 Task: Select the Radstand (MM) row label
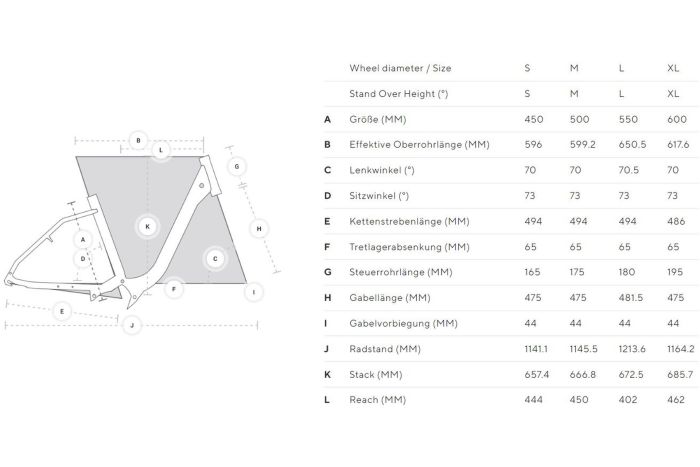click(x=385, y=349)
